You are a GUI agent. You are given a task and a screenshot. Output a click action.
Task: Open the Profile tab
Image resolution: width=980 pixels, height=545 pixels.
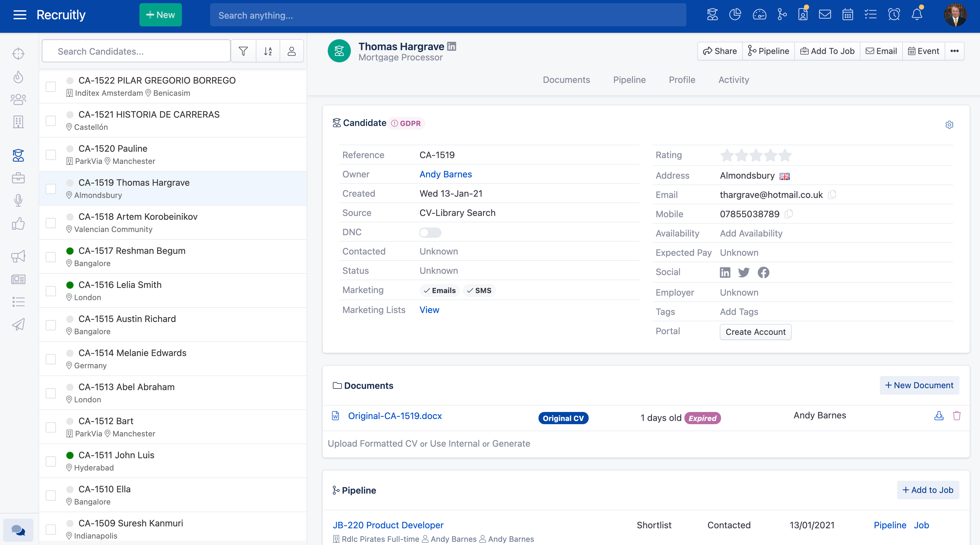[682, 80]
